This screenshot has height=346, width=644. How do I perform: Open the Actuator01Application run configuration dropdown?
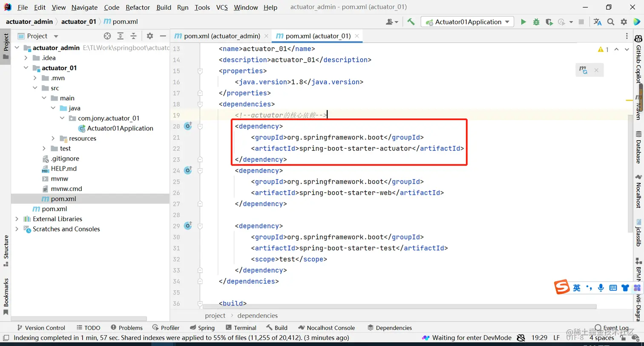click(x=468, y=22)
